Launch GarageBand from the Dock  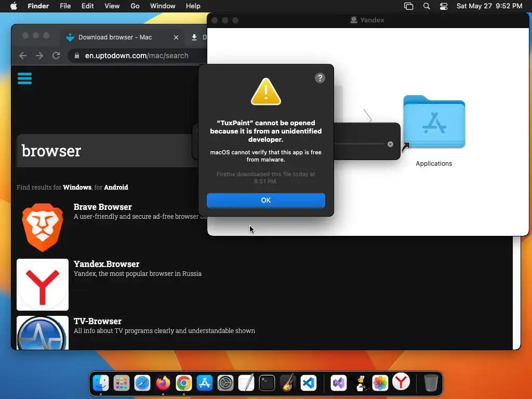tap(288, 383)
